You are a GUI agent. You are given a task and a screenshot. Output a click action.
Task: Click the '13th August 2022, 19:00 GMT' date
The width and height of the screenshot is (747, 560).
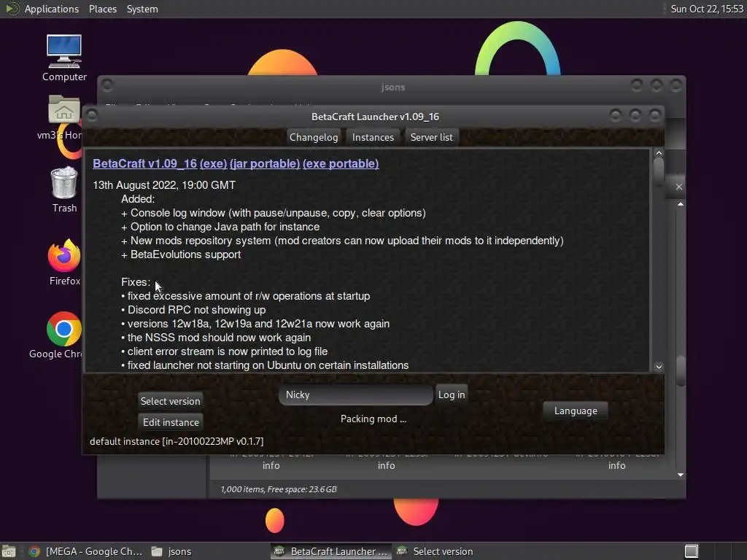pyautogui.click(x=164, y=185)
